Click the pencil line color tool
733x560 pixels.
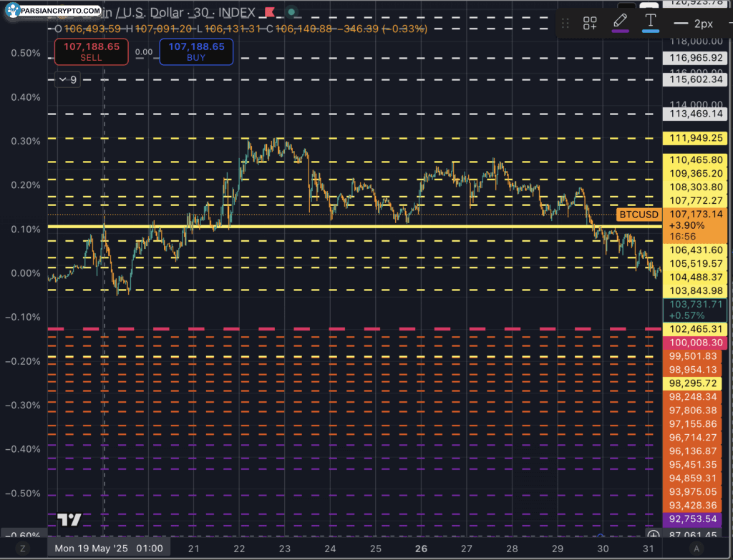click(621, 22)
